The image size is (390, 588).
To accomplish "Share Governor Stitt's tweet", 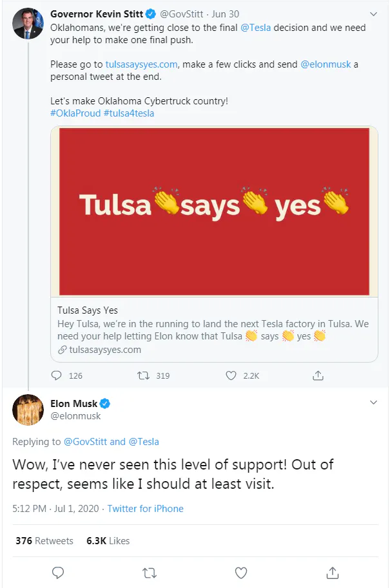I will (x=318, y=375).
